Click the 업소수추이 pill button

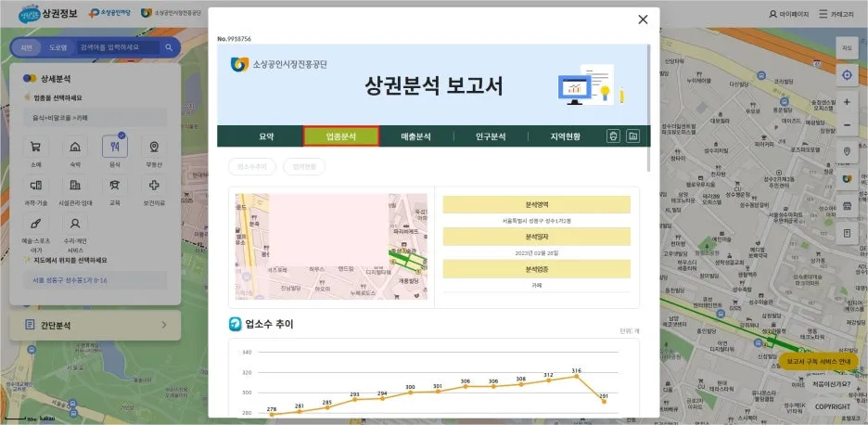tap(252, 167)
